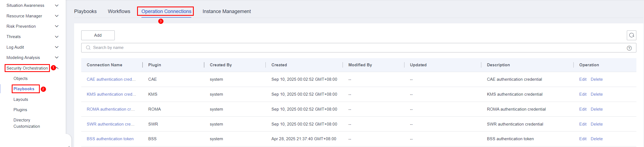Expand the Log Audit menu
This screenshot has width=644, height=147.
click(57, 47)
